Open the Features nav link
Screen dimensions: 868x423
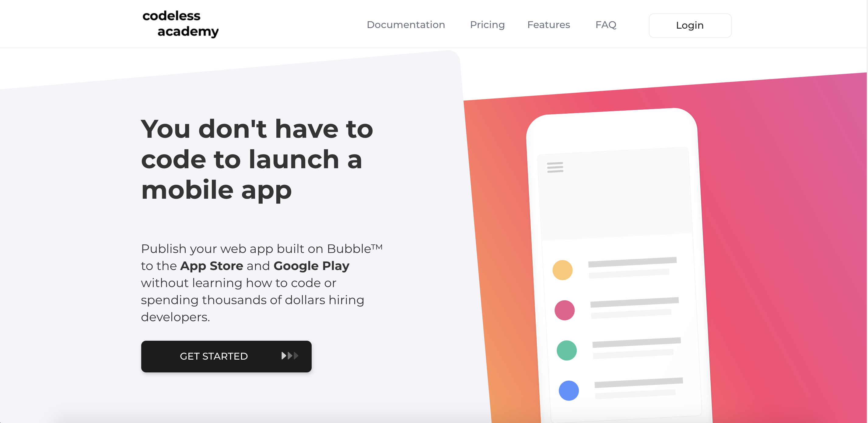(548, 25)
